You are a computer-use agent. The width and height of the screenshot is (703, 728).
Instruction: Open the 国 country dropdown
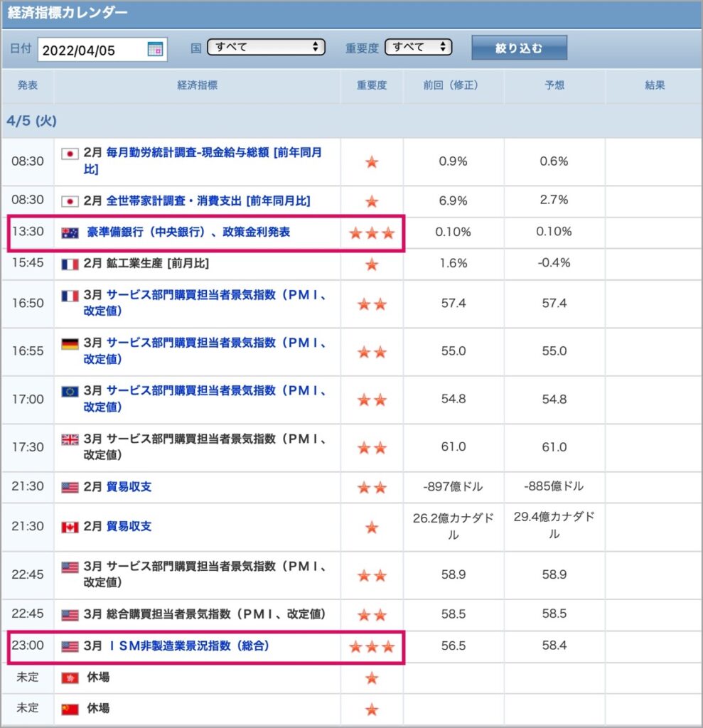tap(266, 47)
